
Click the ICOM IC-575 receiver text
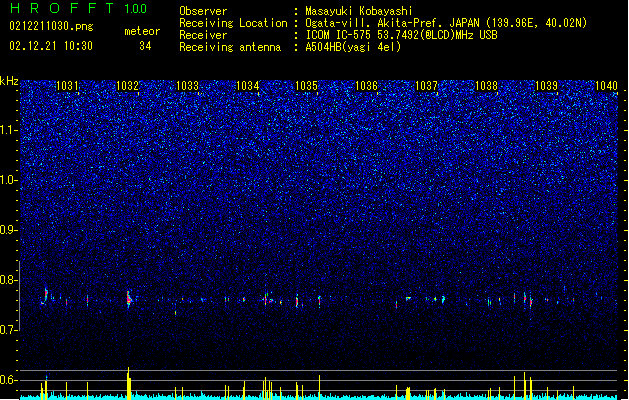pos(401,35)
